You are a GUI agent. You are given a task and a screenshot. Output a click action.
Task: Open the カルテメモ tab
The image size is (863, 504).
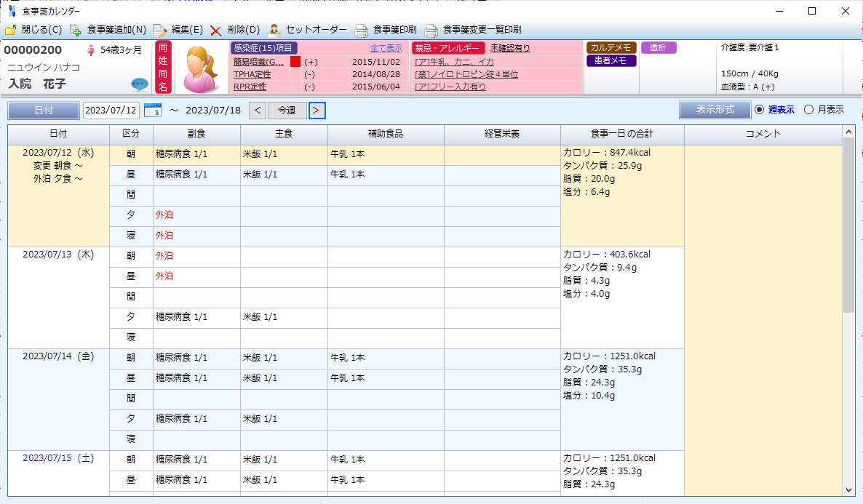(x=611, y=48)
